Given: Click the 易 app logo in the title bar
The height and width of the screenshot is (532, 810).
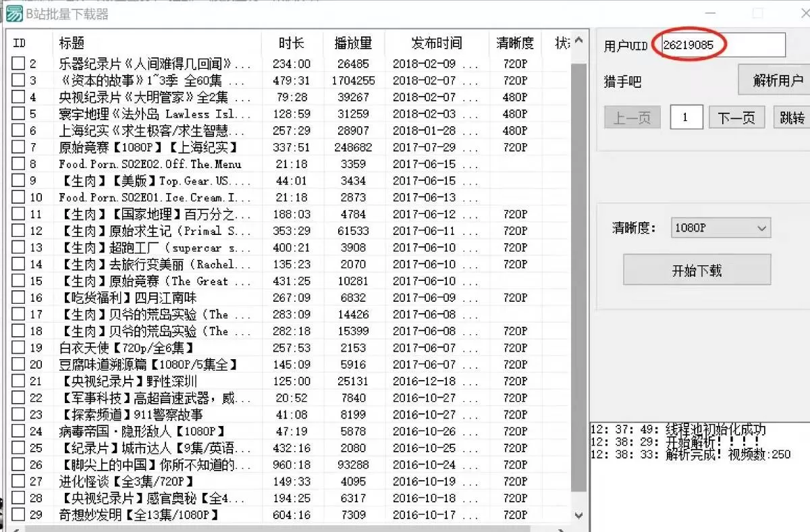Looking at the screenshot, I should pyautogui.click(x=13, y=13).
